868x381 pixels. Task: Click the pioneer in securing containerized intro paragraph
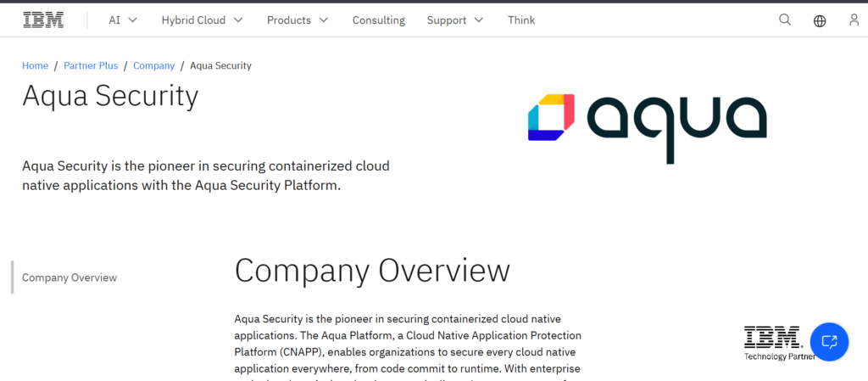206,176
